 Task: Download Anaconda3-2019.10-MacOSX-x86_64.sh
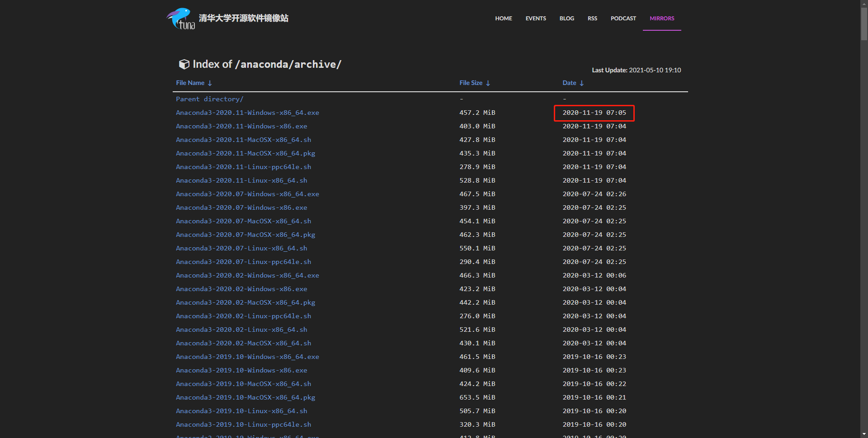point(243,384)
